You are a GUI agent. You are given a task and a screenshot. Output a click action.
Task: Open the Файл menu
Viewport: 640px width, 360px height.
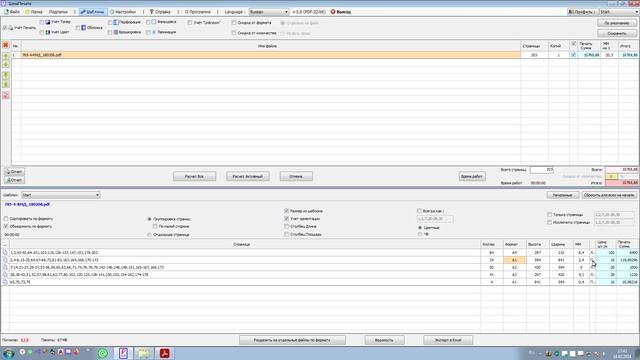(x=12, y=12)
